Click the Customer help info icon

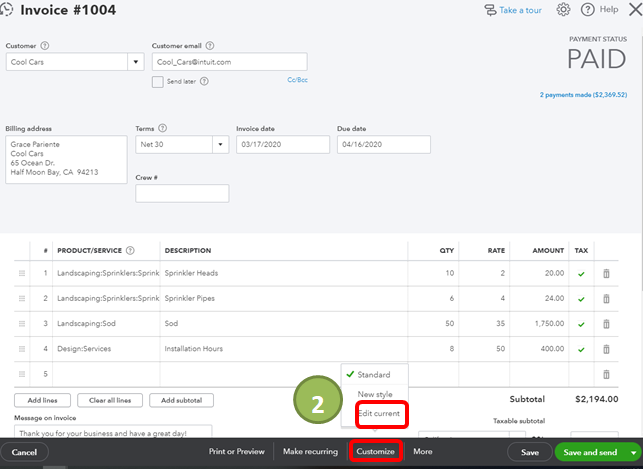45,46
